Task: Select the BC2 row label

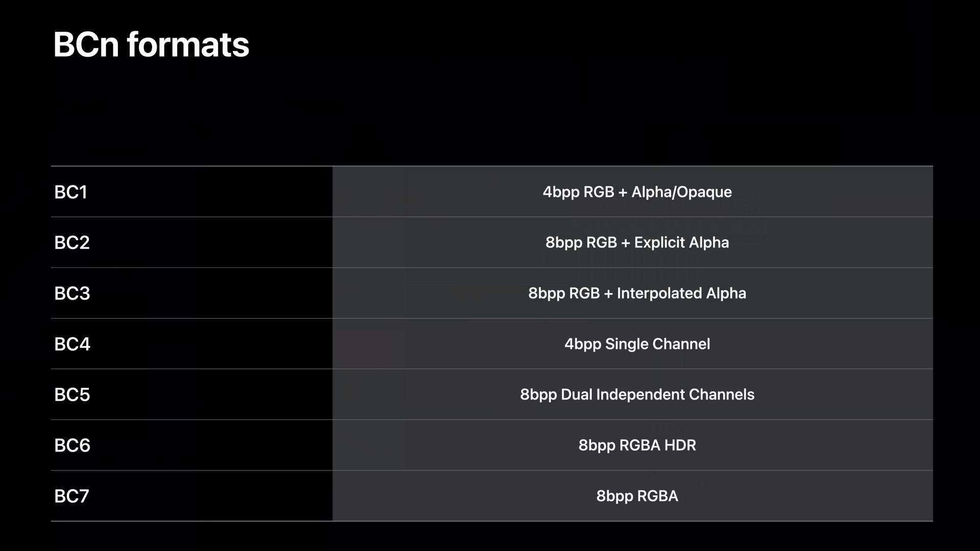Action: tap(72, 243)
